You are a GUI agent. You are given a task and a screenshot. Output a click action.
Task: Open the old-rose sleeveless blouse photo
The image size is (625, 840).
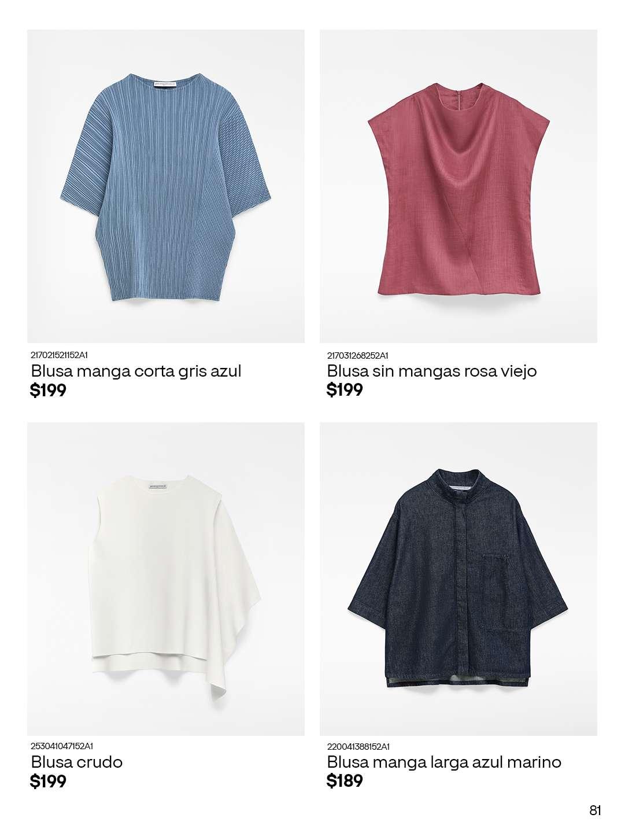pos(458,186)
